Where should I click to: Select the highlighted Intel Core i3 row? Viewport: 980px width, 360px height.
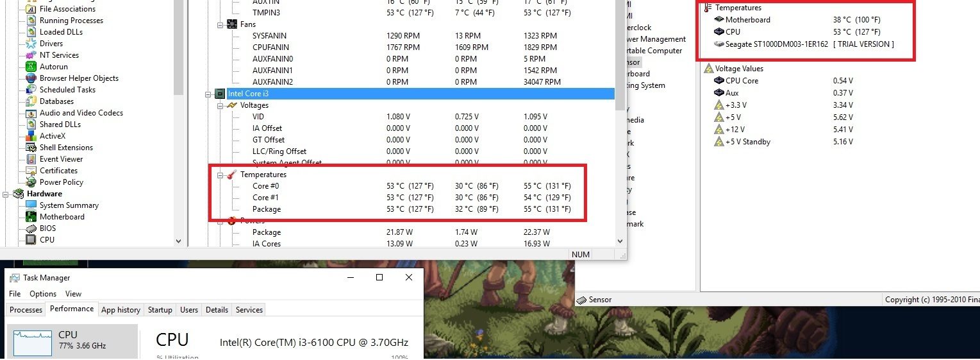coord(420,94)
